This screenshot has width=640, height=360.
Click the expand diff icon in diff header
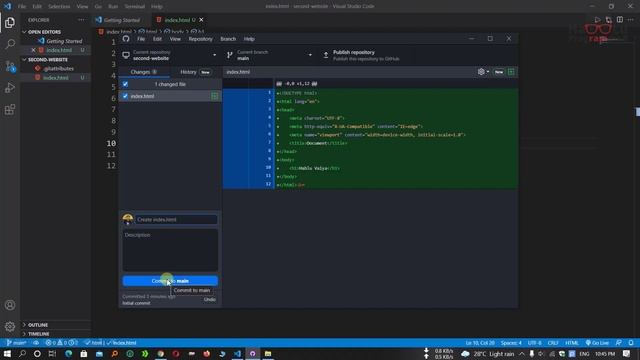coord(511,72)
